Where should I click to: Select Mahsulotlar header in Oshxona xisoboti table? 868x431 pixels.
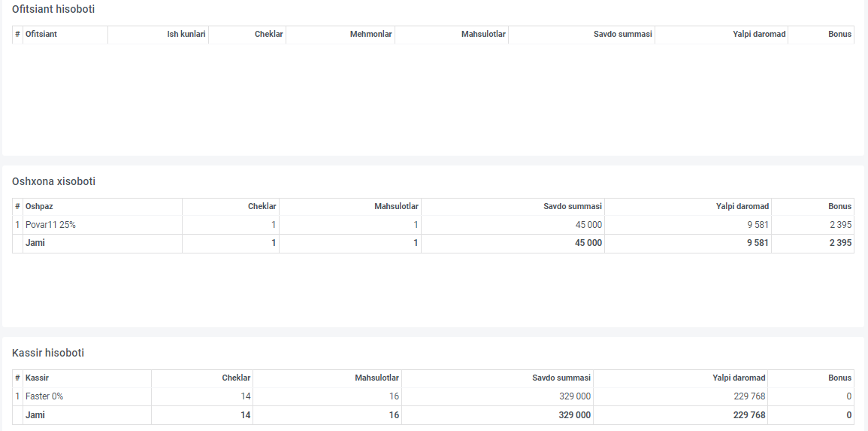tap(396, 207)
